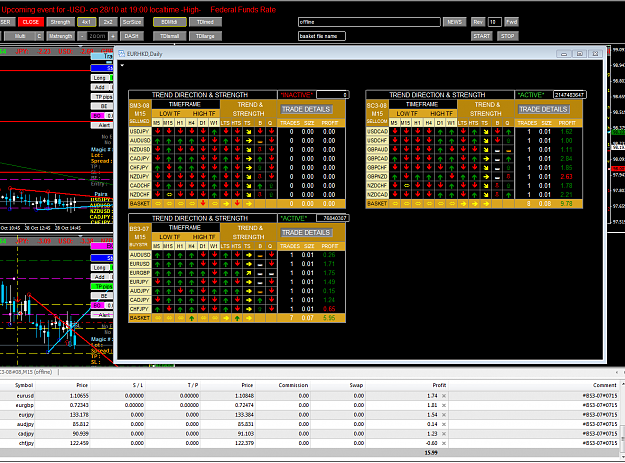The width and height of the screenshot is (625, 463).
Task: Click the USDJPY pair label in the SM3-08 panel
Action: pos(140,131)
